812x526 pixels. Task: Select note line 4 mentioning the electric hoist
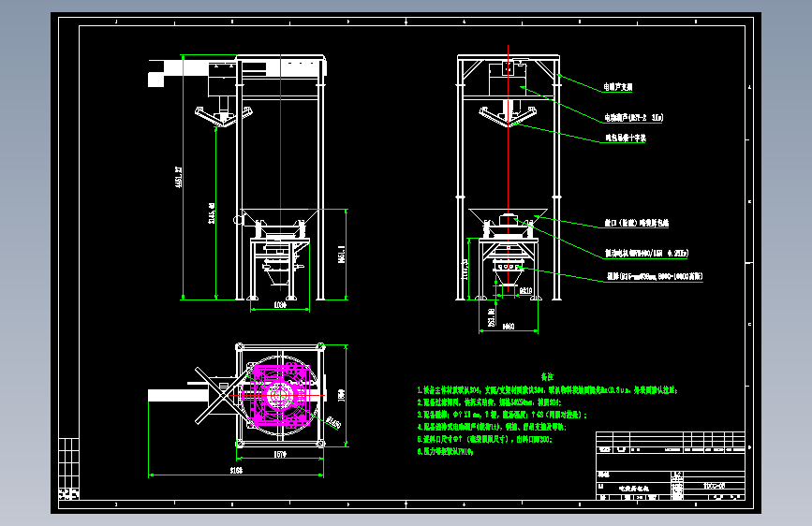pyautogui.click(x=492, y=427)
